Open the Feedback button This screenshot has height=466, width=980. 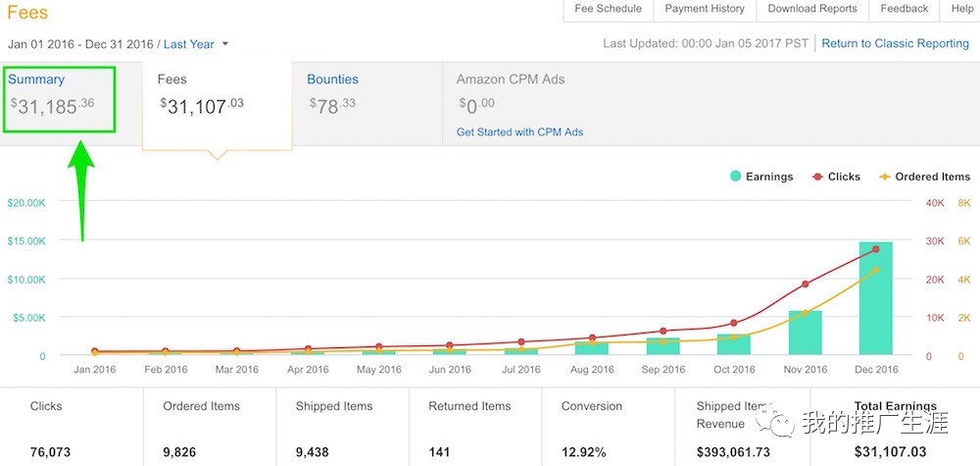(x=904, y=9)
